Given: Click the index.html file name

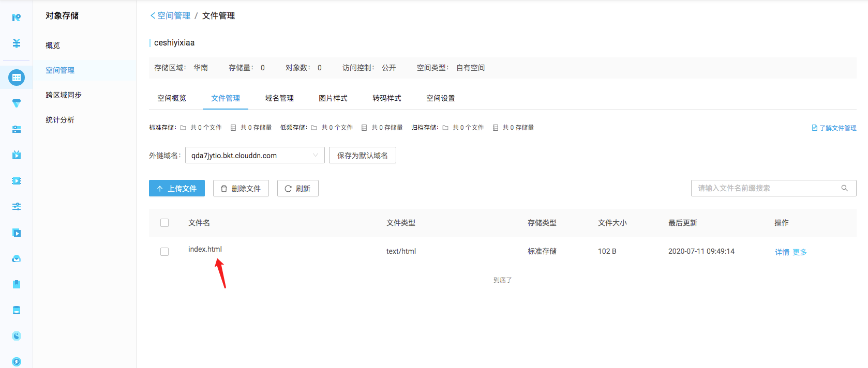Looking at the screenshot, I should 205,249.
